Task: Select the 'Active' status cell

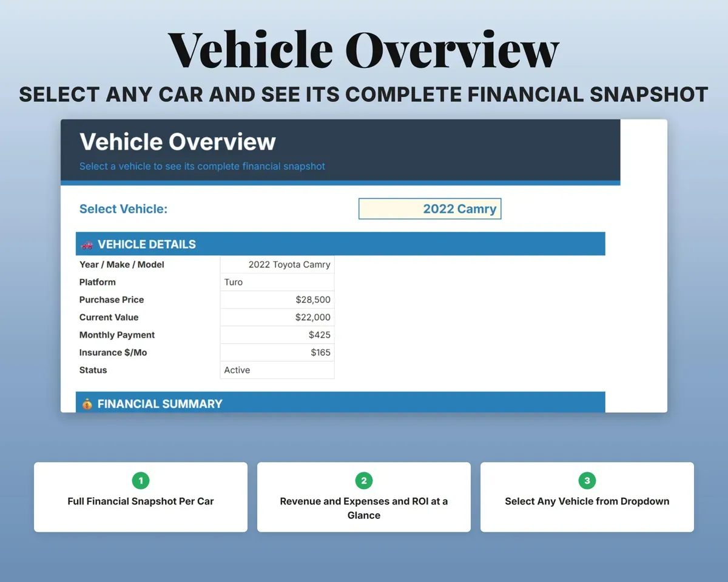Action: coord(277,370)
